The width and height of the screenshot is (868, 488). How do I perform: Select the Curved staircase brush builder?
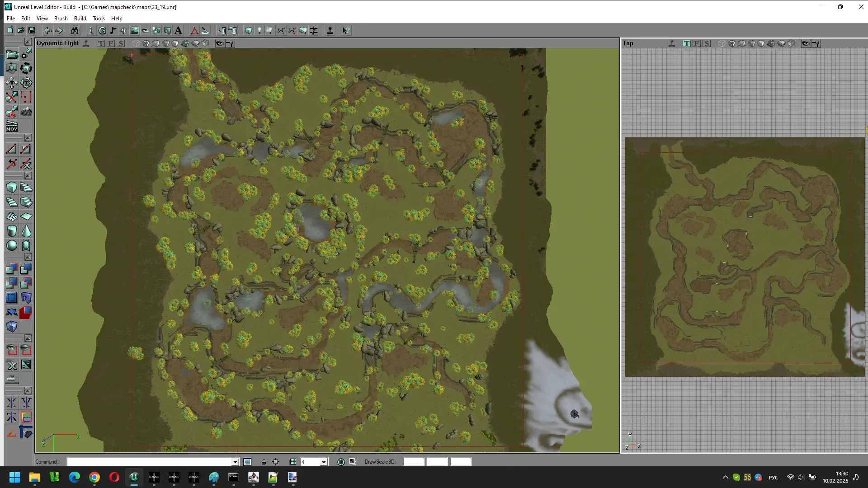26,188
